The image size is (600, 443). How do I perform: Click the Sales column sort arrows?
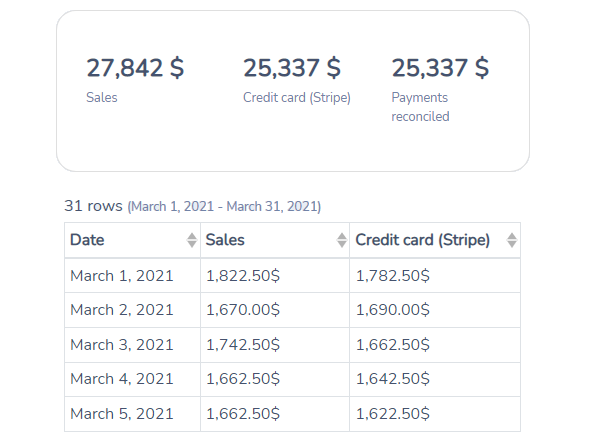pyautogui.click(x=342, y=240)
